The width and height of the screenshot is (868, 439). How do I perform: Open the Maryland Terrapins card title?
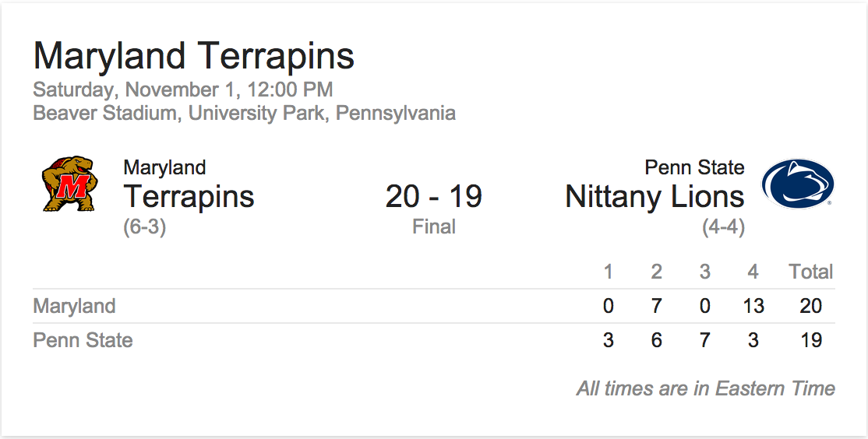tap(194, 56)
